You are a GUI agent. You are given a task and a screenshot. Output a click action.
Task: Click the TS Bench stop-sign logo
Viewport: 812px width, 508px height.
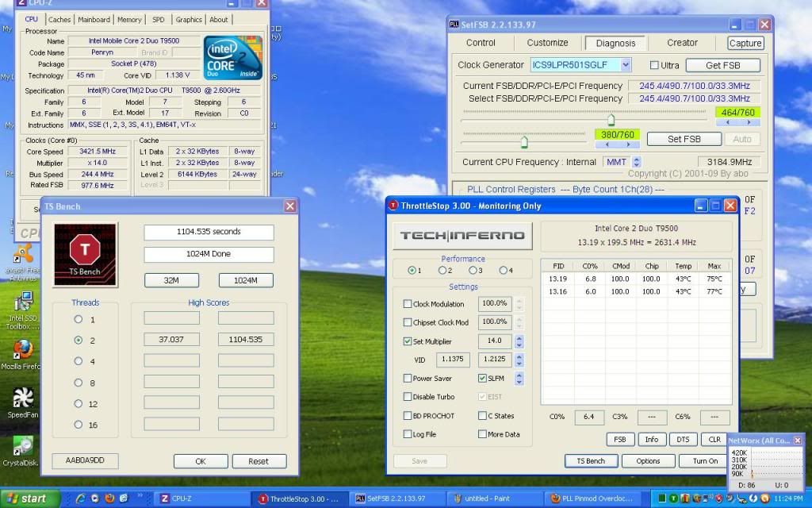(85, 255)
